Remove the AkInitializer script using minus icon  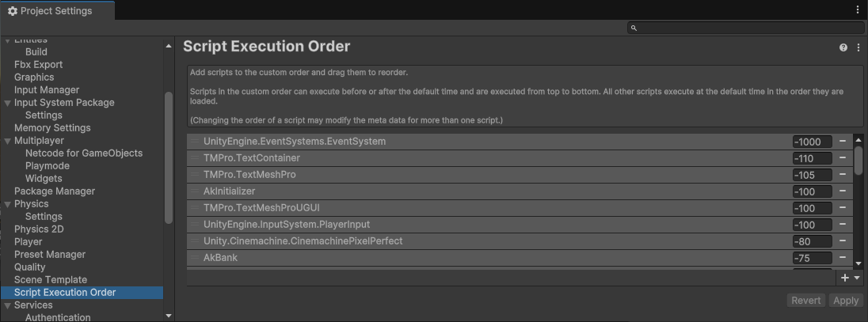pos(843,191)
